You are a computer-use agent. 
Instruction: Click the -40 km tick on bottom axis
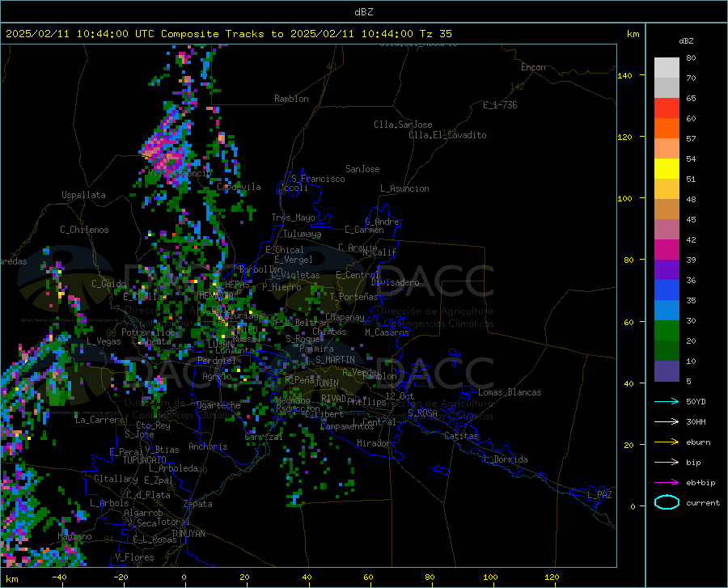59,577
